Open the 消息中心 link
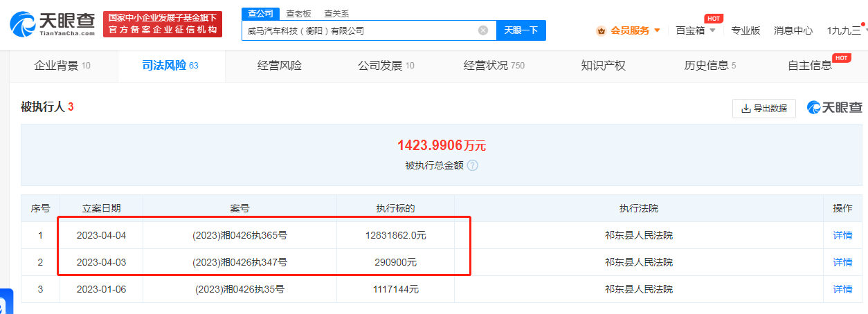 tap(793, 30)
